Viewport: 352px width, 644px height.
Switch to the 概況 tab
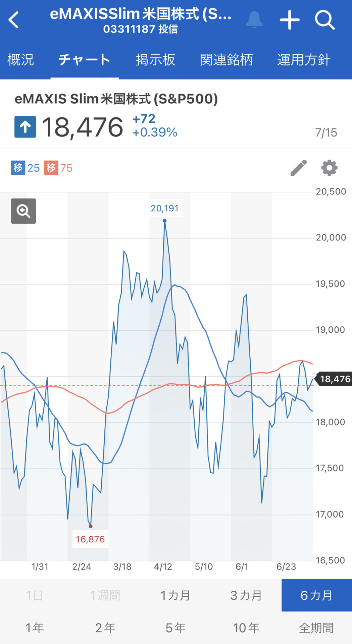[20, 60]
